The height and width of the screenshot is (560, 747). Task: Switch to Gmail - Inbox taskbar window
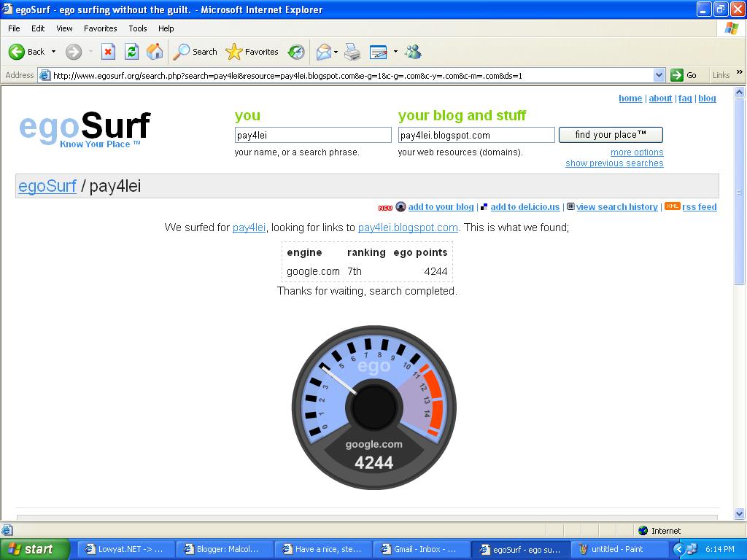(422, 549)
